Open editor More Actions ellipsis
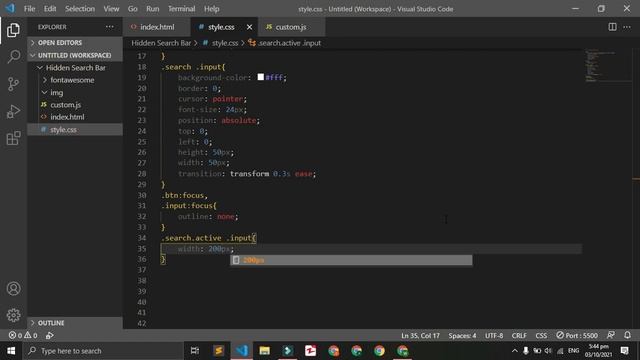Viewport: 640px width, 360px height. [x=627, y=27]
